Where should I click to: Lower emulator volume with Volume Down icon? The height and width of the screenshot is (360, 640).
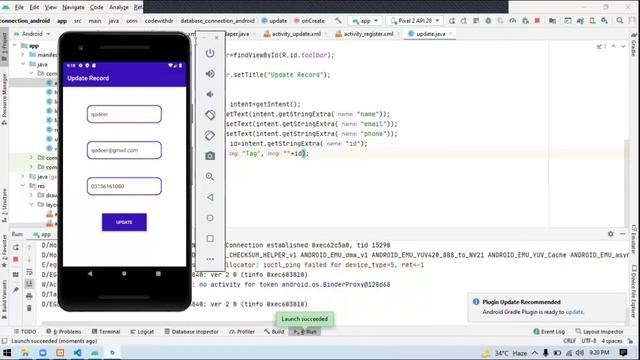pyautogui.click(x=210, y=94)
